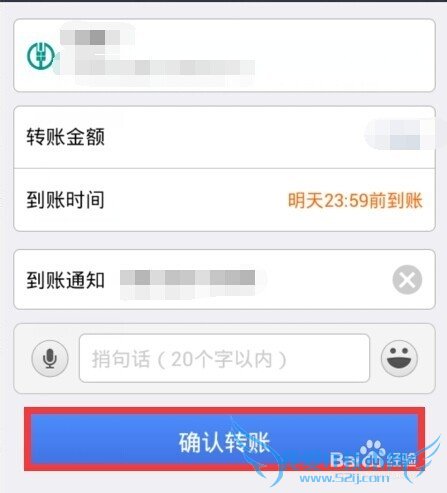
Task: Open the www.52ij.com watermark link
Action: [344, 478]
